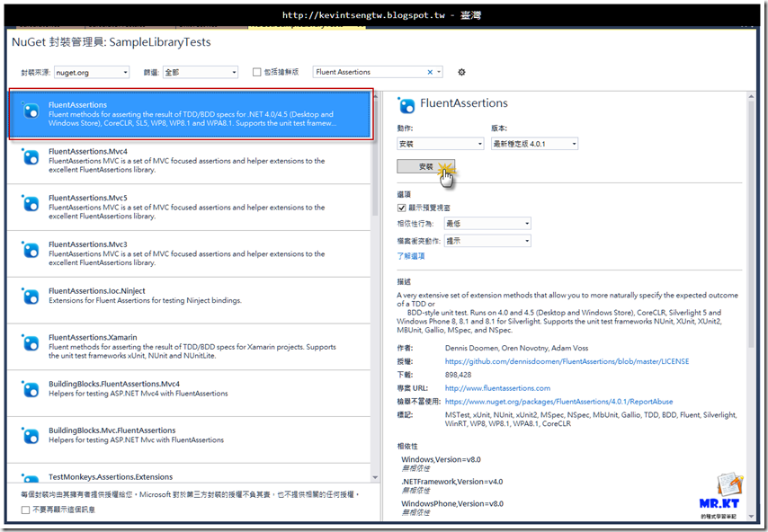Open the NuGet settings gear icon
768x532 pixels.
(461, 72)
